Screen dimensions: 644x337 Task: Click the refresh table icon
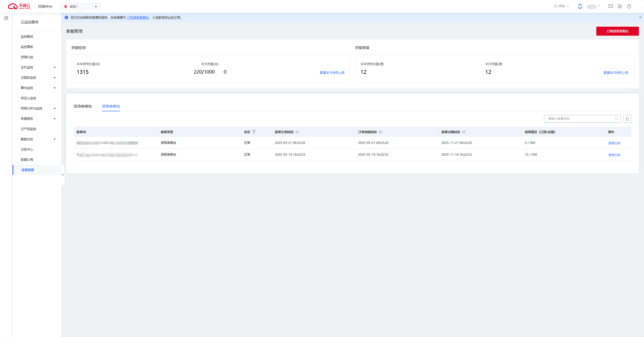pos(627,119)
